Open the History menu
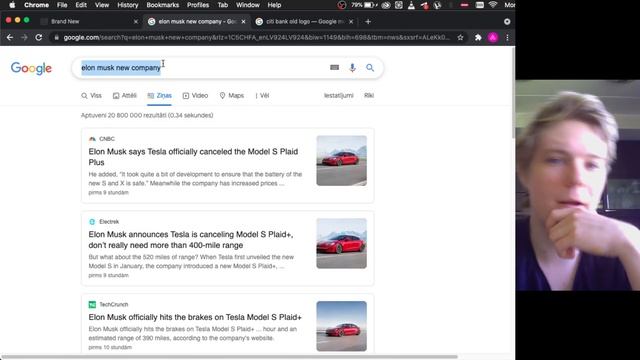Image resolution: width=640 pixels, height=360 pixels. tap(128, 5)
